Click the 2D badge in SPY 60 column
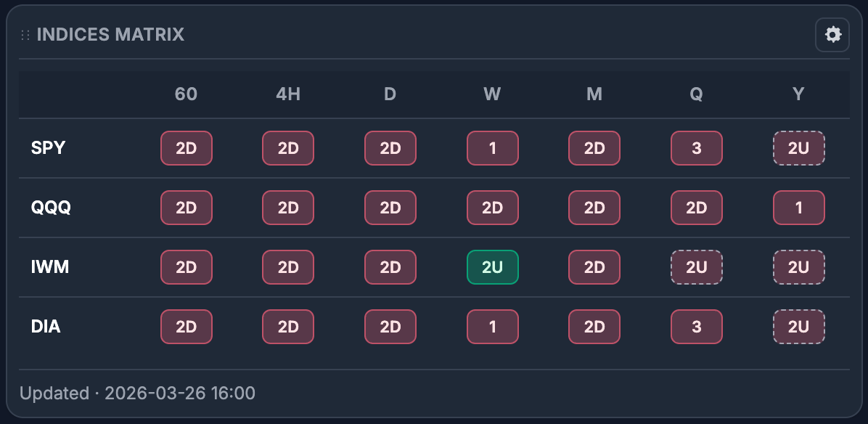 (186, 148)
